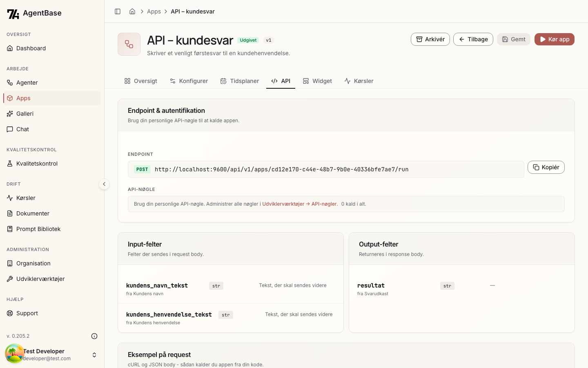Expand the Test Developer account menu
The height and width of the screenshot is (368, 588).
point(94,355)
